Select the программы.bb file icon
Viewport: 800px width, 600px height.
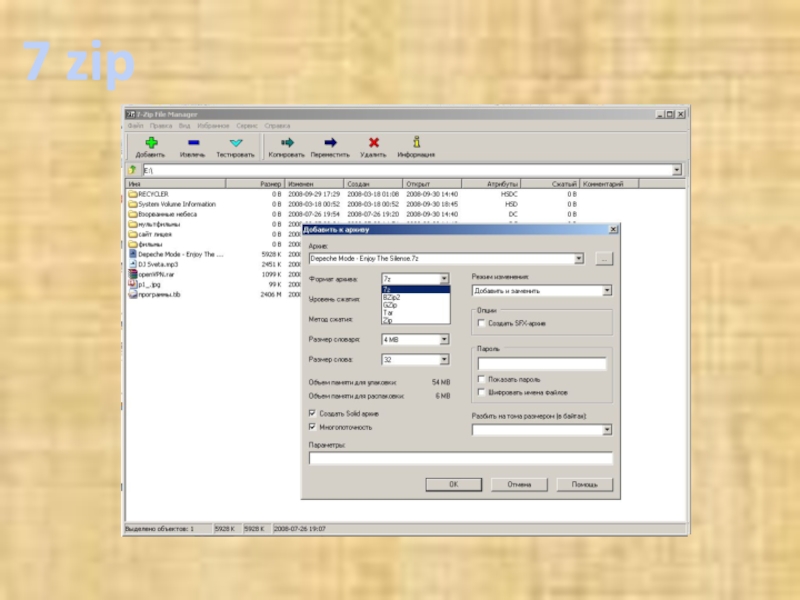pos(133,294)
